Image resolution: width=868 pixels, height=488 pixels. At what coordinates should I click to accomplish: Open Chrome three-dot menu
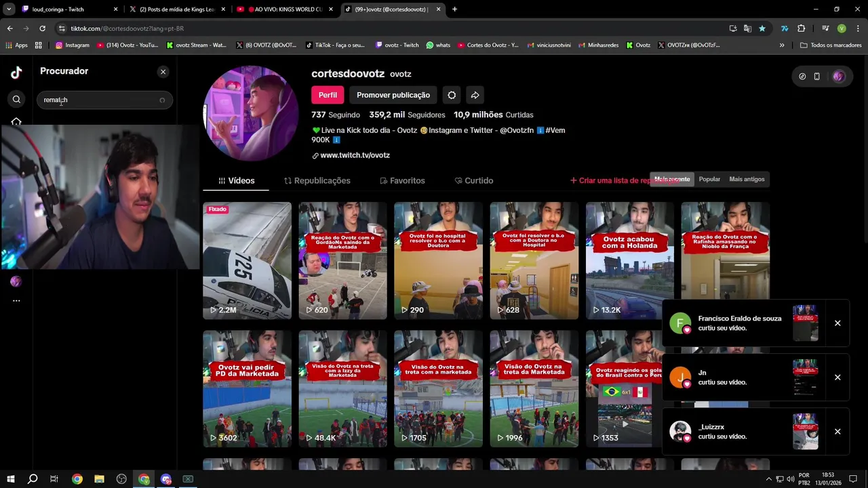(857, 28)
